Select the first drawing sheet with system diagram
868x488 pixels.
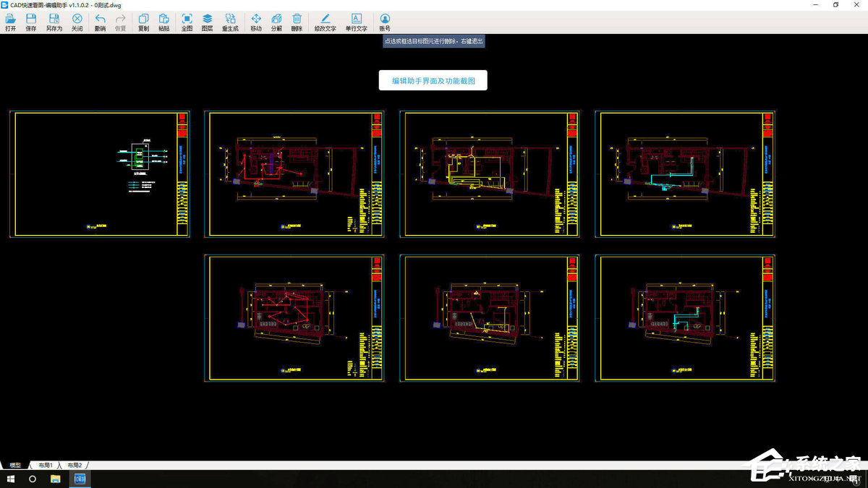(100, 174)
